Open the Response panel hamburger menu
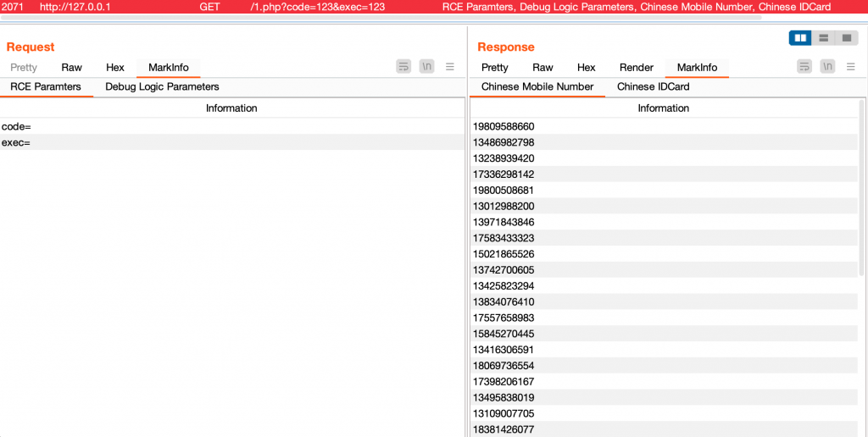868x437 pixels. tap(851, 67)
